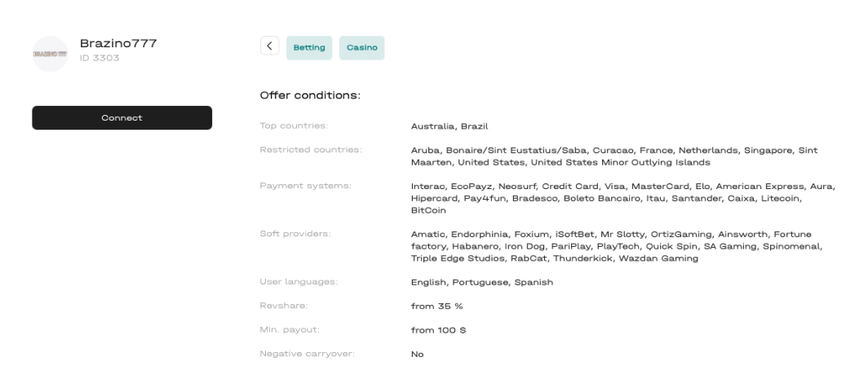Image resolution: width=868 pixels, height=370 pixels.
Task: Click the Brazino777 offer title
Action: tap(118, 43)
